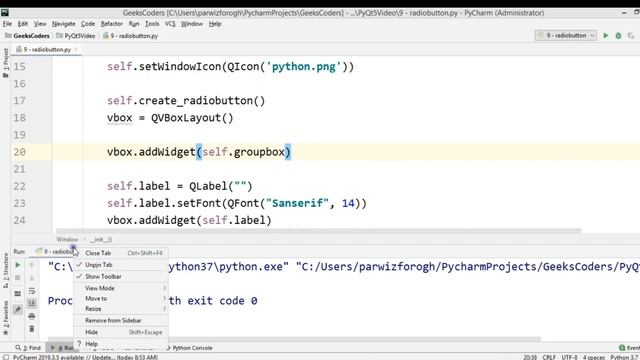Open Help from the context menu

[x=121, y=344]
